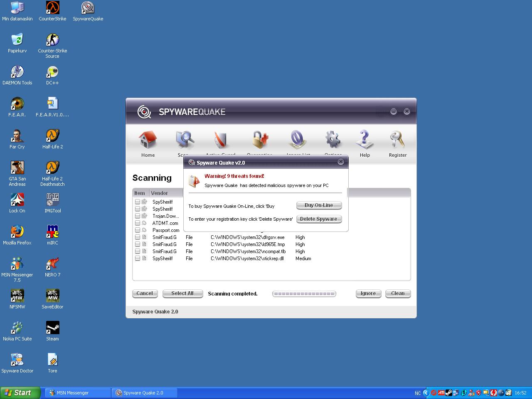Close the Spyware Quake v2.0 warning dialog
The image size is (532, 399).
[340, 162]
